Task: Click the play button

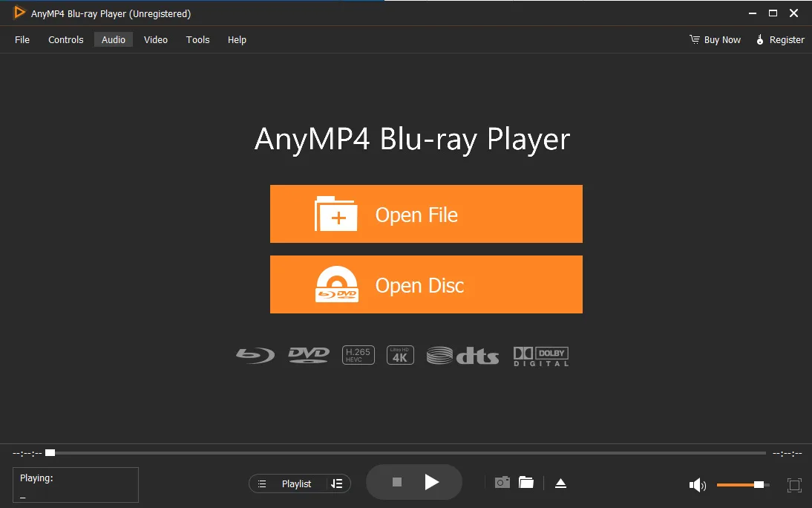Action: point(431,482)
